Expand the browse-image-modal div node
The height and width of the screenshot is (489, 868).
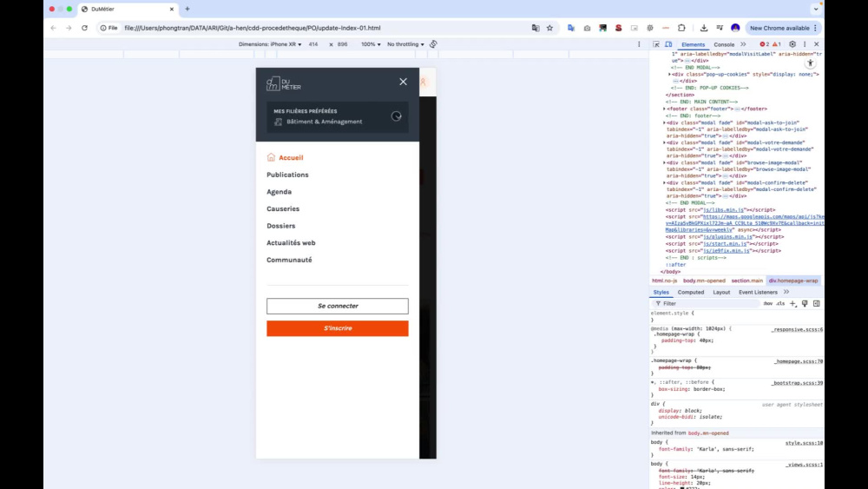(x=664, y=162)
